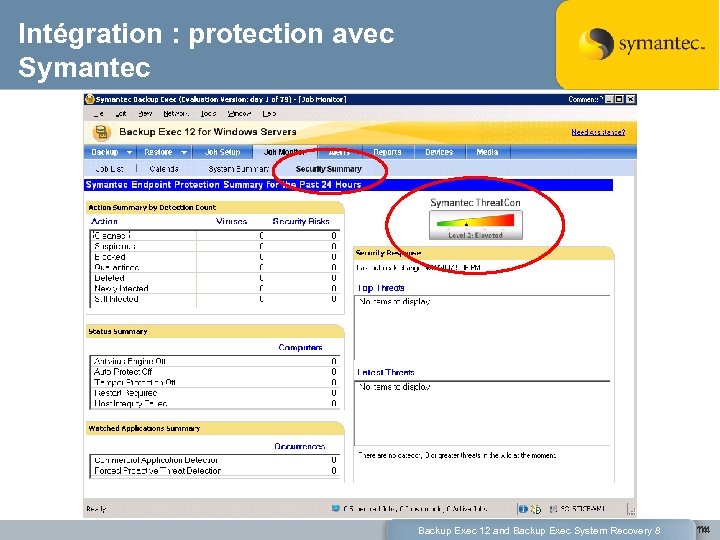The image size is (720, 540).
Task: Select the Security Summary view
Action: [x=329, y=169]
